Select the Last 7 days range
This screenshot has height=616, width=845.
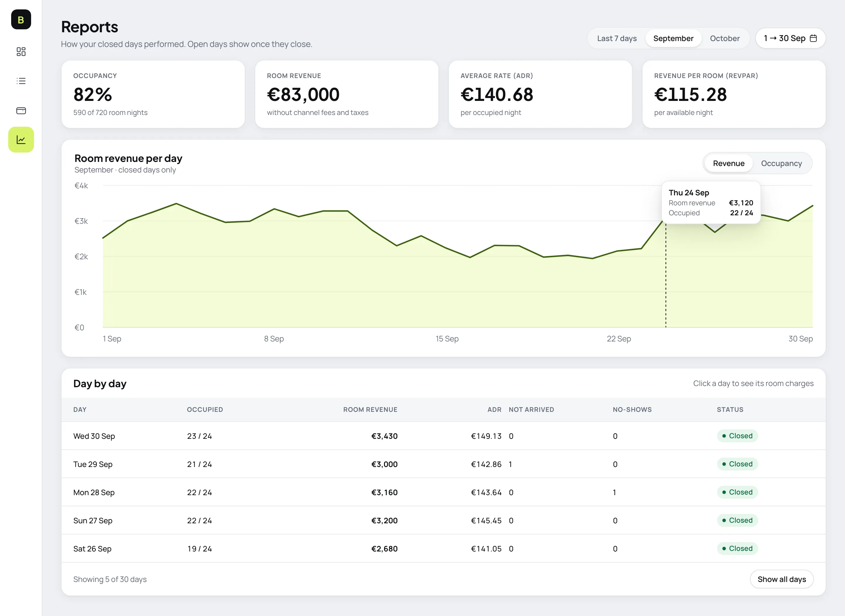click(x=617, y=38)
